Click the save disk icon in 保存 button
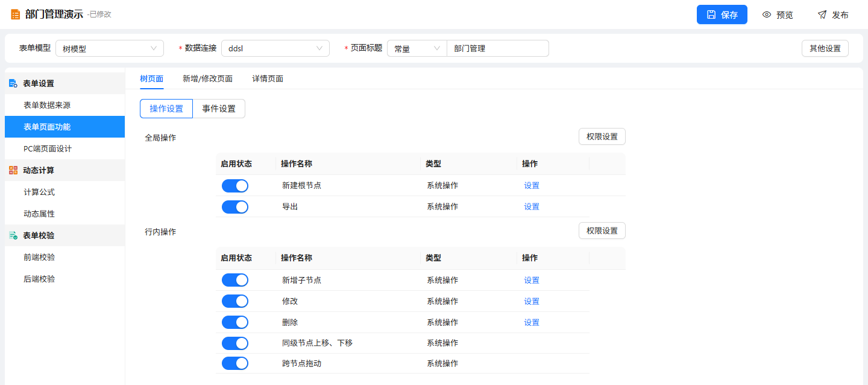This screenshot has width=868, height=385. (x=711, y=14)
